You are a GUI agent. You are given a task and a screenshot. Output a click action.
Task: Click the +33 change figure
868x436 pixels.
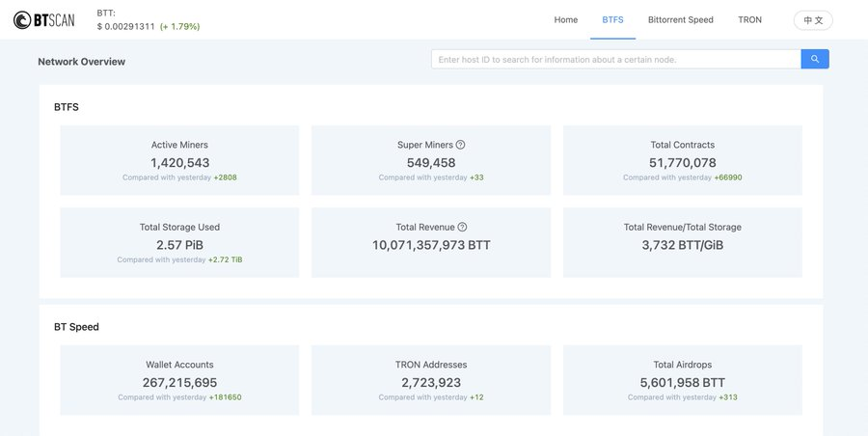(476, 177)
